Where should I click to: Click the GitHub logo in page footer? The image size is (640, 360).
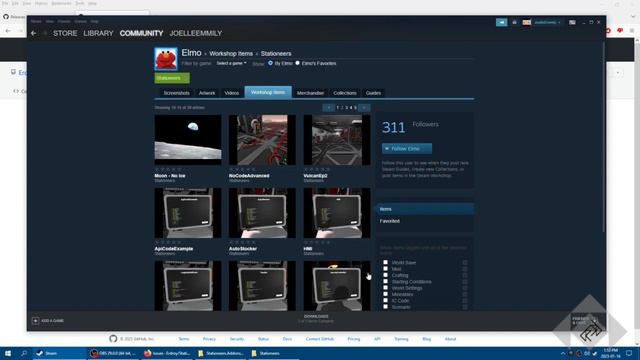pos(113,339)
